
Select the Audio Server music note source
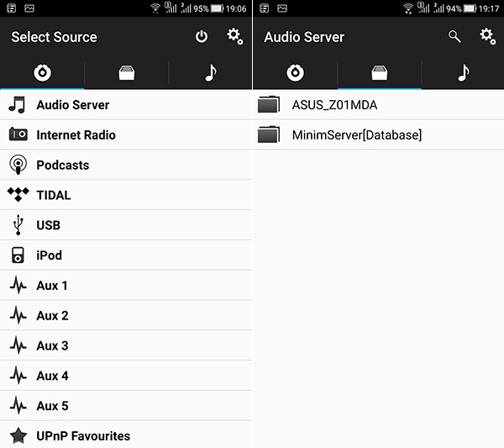[x=126, y=105]
